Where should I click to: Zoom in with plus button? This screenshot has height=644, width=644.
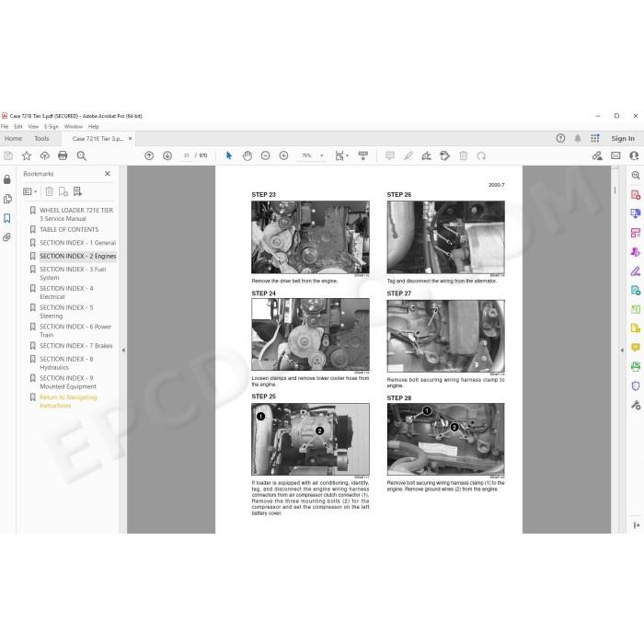(x=283, y=155)
